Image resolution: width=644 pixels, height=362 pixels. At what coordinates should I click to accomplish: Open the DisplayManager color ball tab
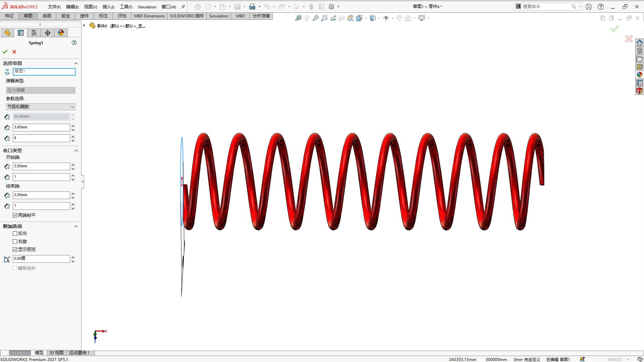pos(61,33)
